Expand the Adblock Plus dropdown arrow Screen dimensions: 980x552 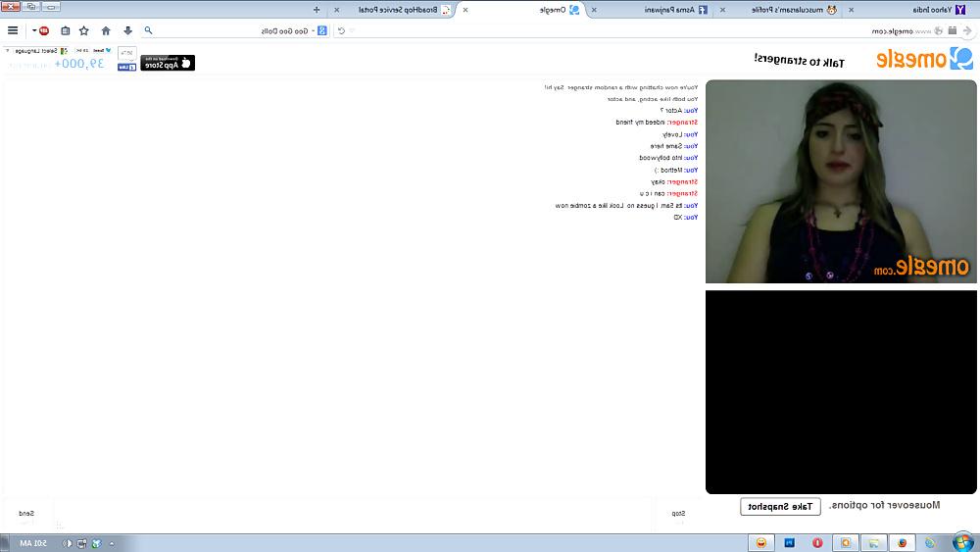click(34, 30)
